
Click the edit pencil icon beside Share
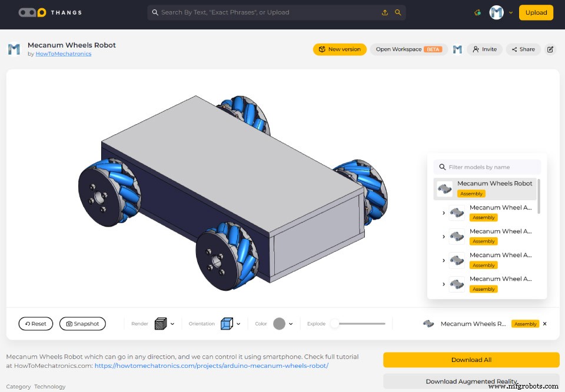pos(551,49)
